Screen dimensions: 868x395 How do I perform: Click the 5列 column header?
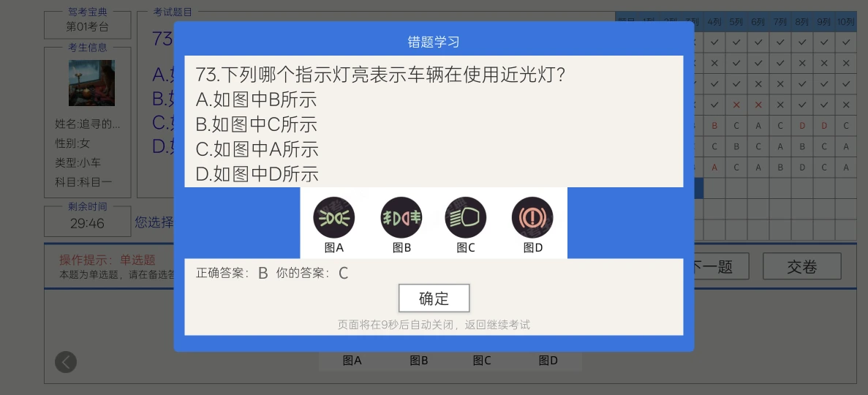[x=736, y=22]
